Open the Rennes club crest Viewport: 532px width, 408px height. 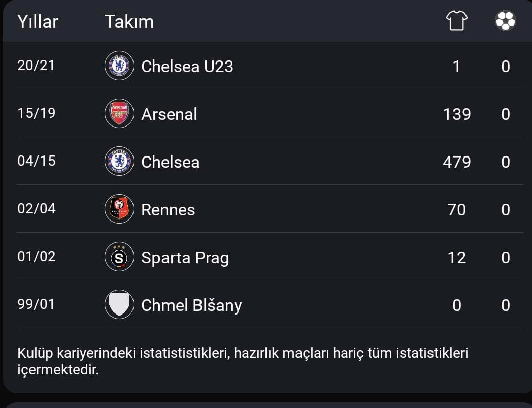pyautogui.click(x=119, y=209)
